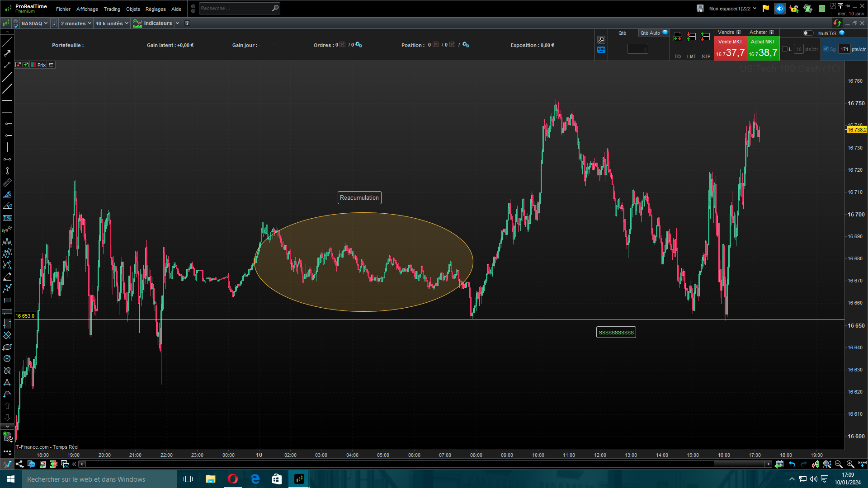Click the wrench settings icon
868x488 pixels.
[x=601, y=40]
